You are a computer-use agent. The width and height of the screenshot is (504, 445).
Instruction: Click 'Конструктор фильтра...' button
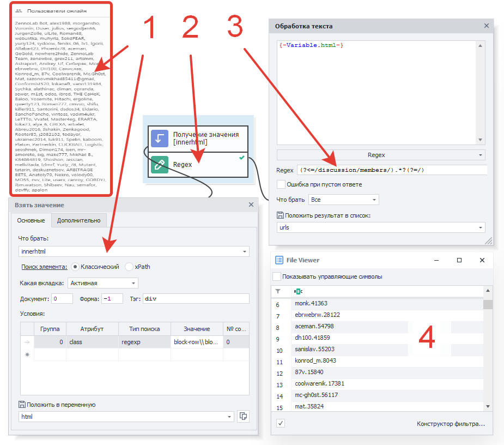pos(451,424)
